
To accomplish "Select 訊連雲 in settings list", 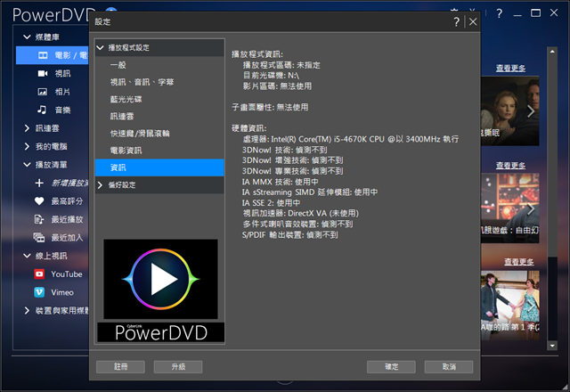I will click(159, 117).
